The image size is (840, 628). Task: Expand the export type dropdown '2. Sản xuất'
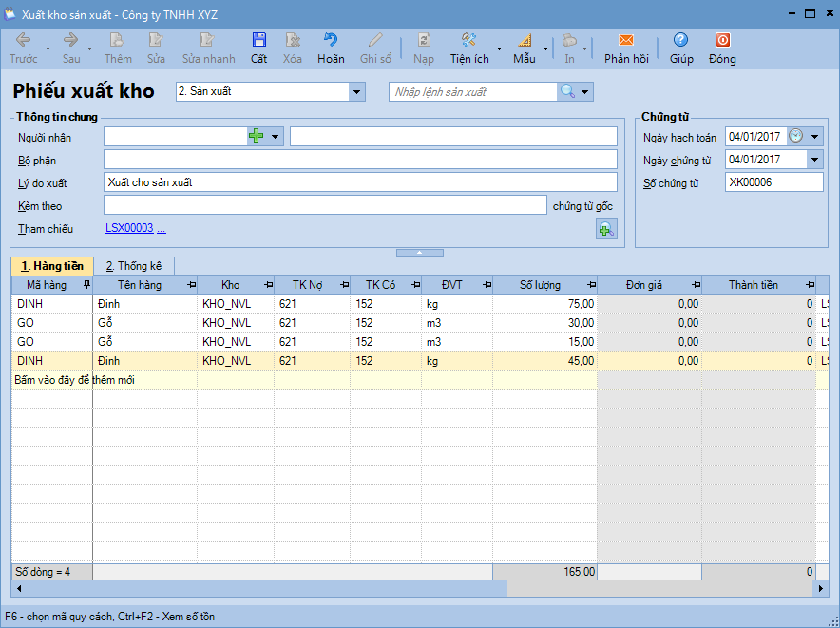click(357, 92)
